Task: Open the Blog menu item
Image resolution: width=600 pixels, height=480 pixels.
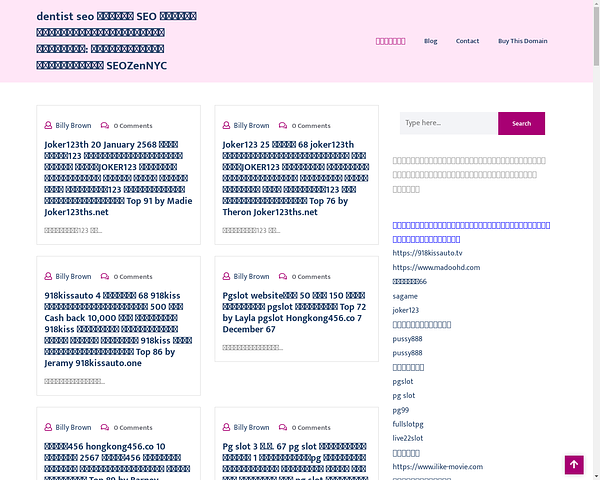Action: point(430,41)
